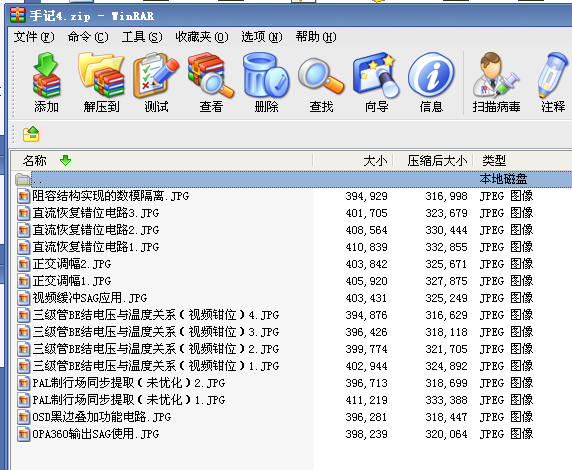This screenshot has height=470, width=572.
Task: Select the parent folder '..' icon
Action: coord(23,179)
